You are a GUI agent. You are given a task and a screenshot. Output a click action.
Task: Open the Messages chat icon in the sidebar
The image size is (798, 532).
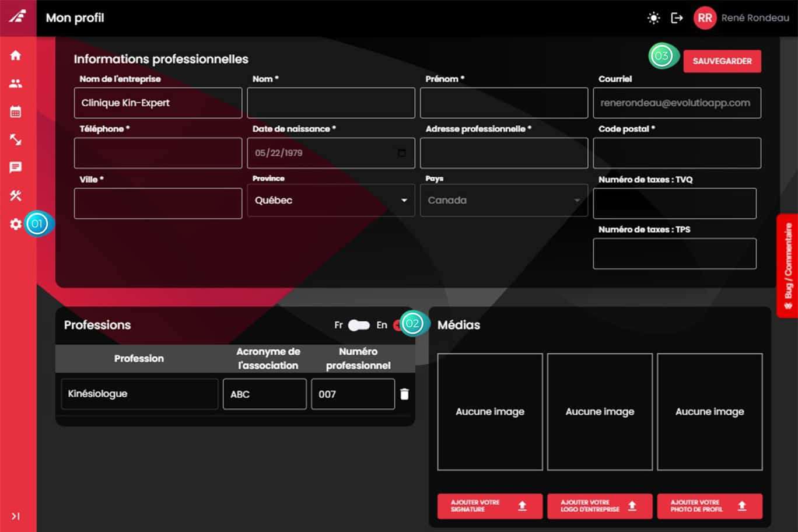coord(16,167)
